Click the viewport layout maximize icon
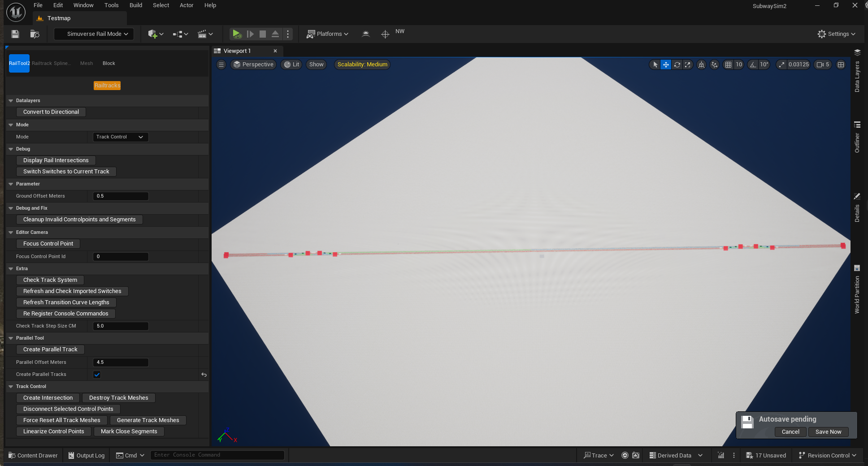 tap(841, 65)
